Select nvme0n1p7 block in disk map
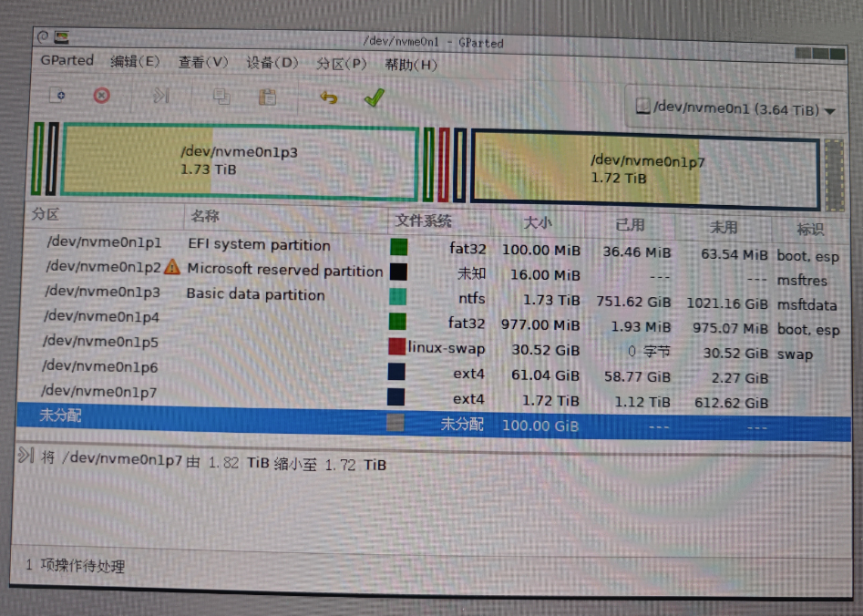This screenshot has width=863, height=616. (645, 169)
